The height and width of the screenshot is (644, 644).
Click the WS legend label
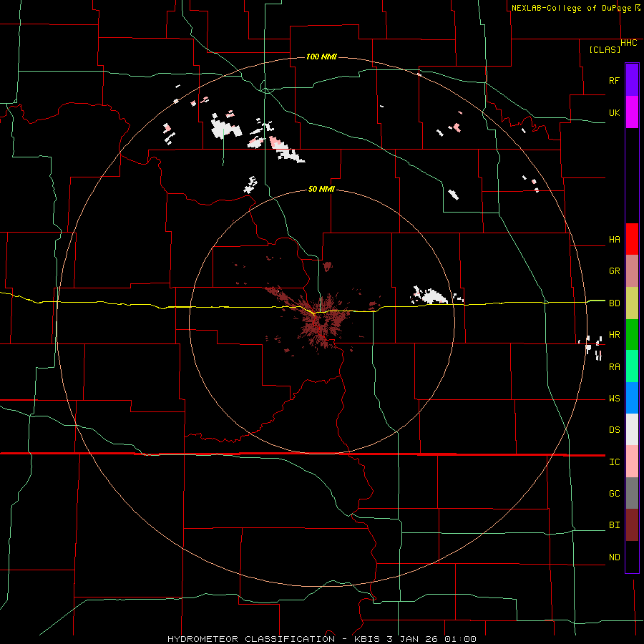point(614,399)
